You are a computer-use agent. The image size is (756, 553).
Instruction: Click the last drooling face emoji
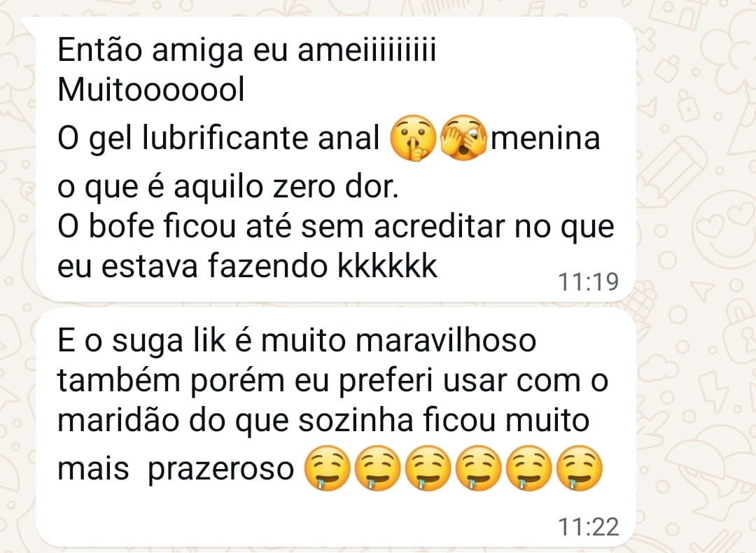[x=580, y=468]
